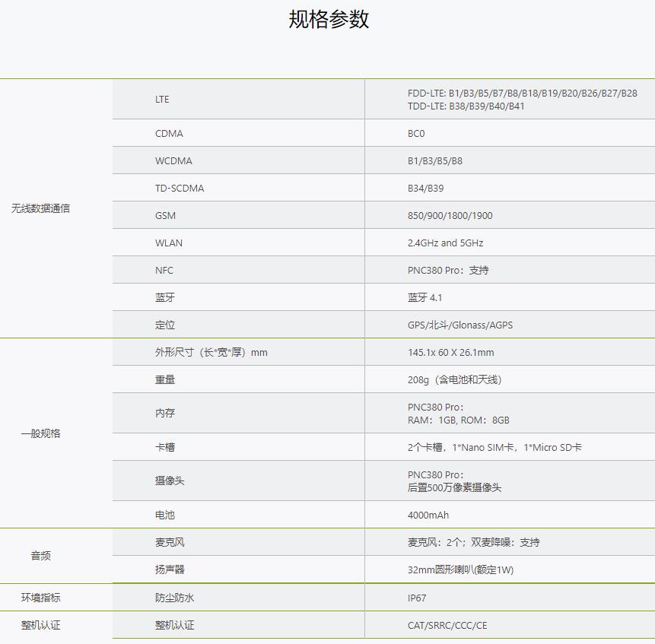Click the 重量 parameter name
Image resolution: width=655 pixels, height=644 pixels.
[x=165, y=380]
